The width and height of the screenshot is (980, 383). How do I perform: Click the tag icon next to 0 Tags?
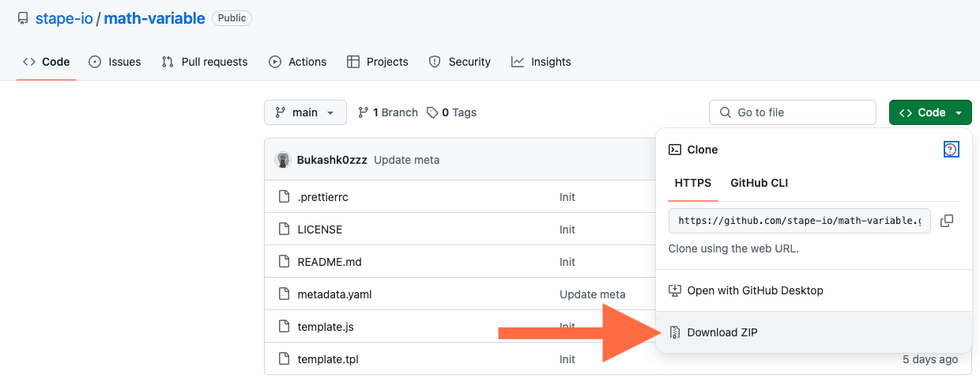[x=432, y=112]
